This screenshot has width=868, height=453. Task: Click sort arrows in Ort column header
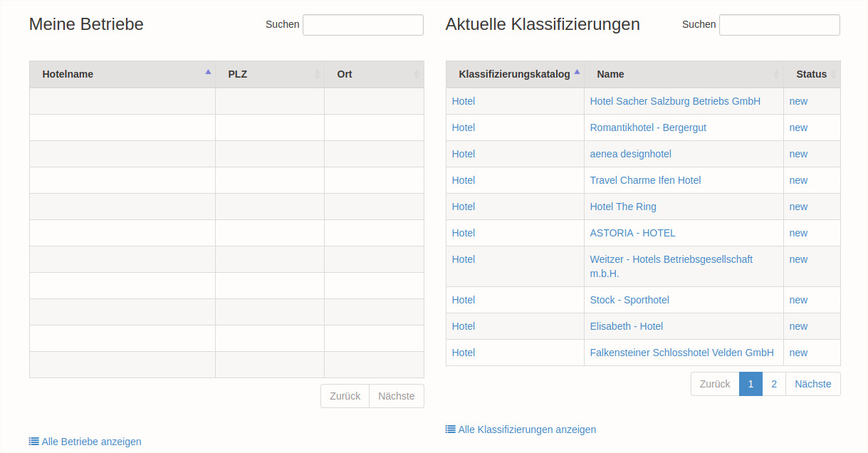tap(417, 74)
